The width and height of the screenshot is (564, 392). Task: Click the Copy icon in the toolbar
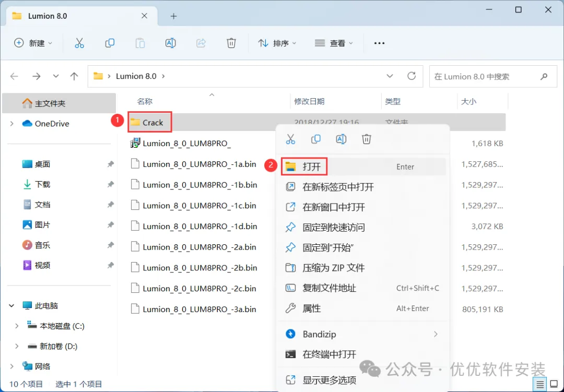click(110, 43)
